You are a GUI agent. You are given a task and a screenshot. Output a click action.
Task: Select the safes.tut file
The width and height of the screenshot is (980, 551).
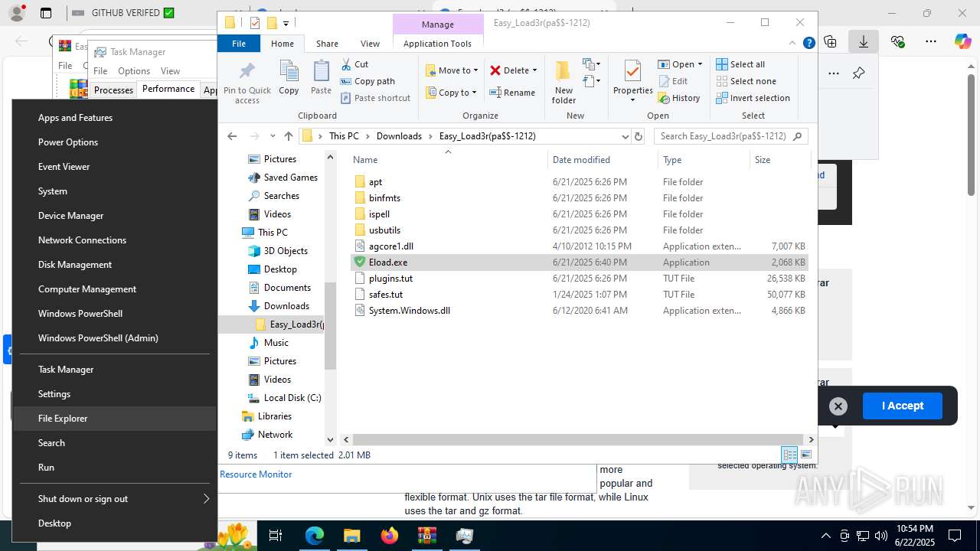point(580,295)
